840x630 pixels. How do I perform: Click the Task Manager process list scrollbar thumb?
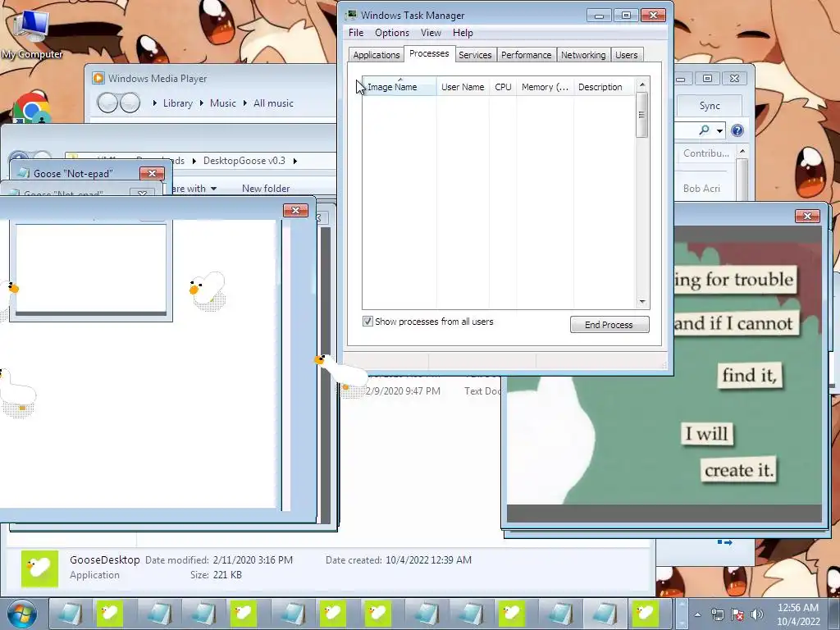tap(641, 115)
